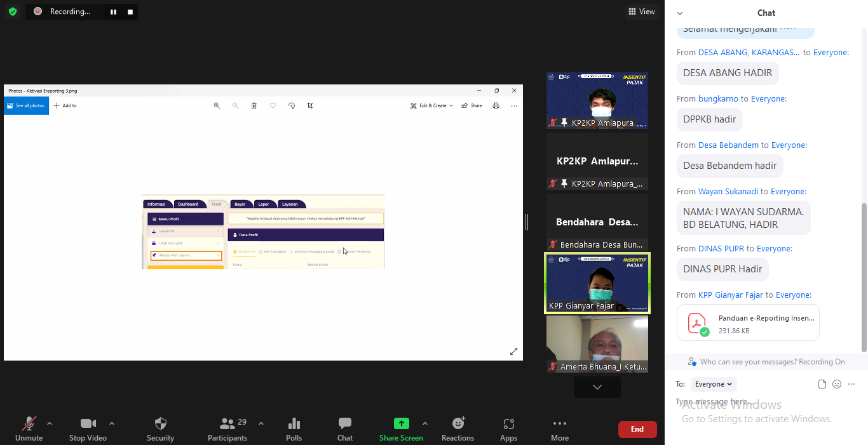The image size is (868, 445).
Task: Click the attach file icon in chat
Action: 822,384
